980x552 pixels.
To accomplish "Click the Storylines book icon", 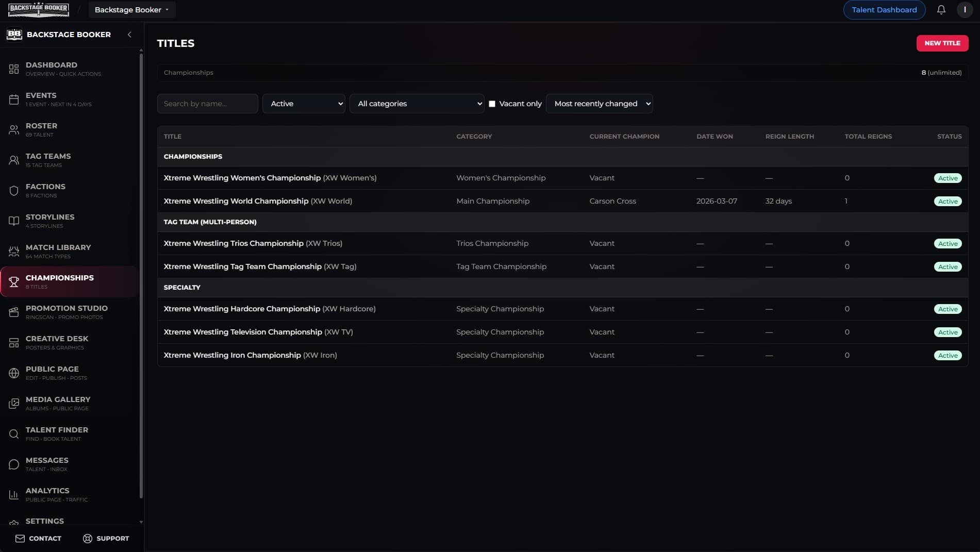I will coord(14,221).
